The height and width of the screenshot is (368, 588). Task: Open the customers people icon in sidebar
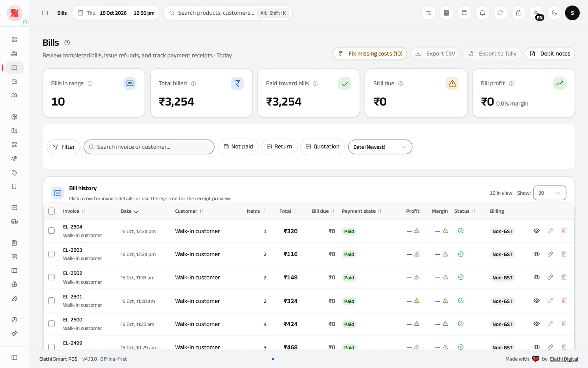14,95
